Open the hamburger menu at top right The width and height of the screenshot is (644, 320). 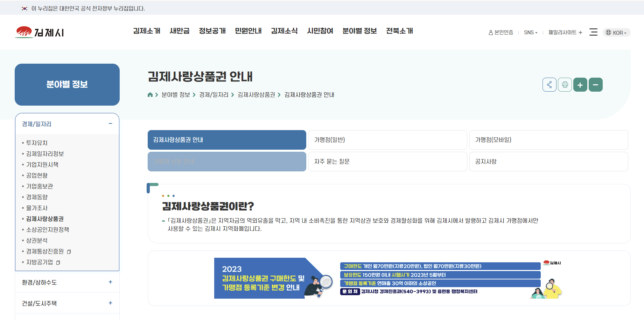click(594, 32)
